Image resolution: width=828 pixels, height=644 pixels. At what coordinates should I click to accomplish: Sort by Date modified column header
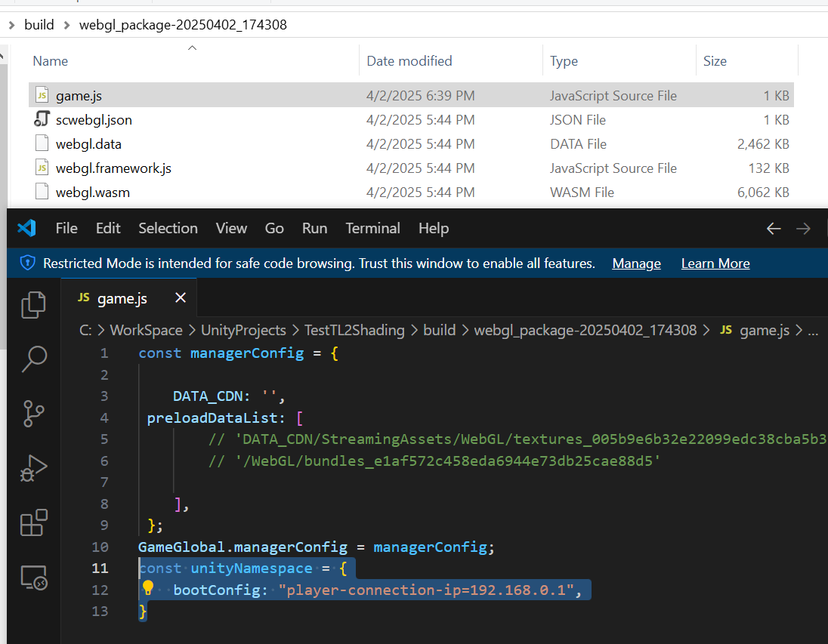409,61
